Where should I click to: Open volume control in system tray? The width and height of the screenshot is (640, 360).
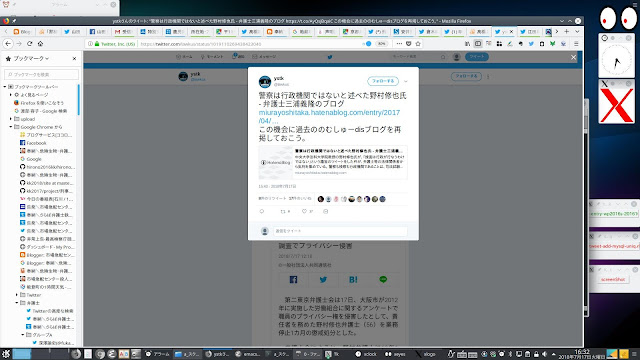(x=544, y=354)
